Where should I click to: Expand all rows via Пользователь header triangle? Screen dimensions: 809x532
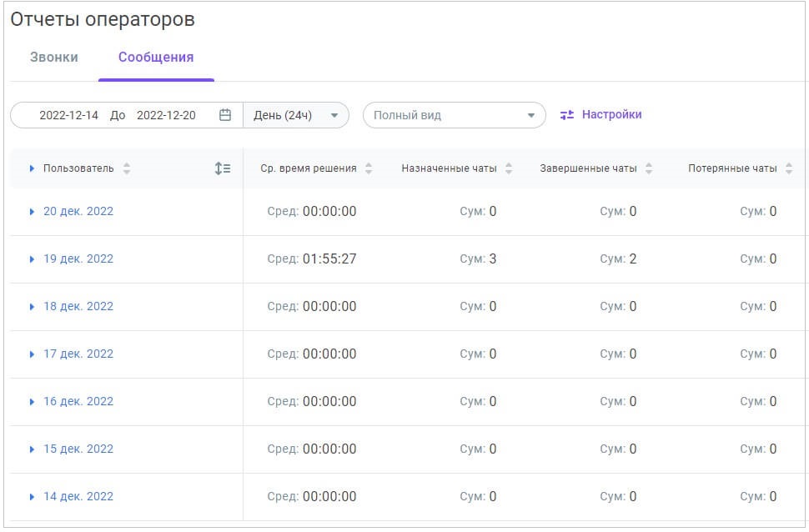click(x=32, y=168)
